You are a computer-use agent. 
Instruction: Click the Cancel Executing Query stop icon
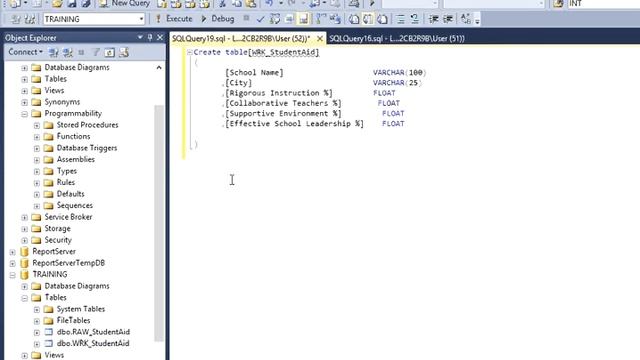(x=246, y=18)
